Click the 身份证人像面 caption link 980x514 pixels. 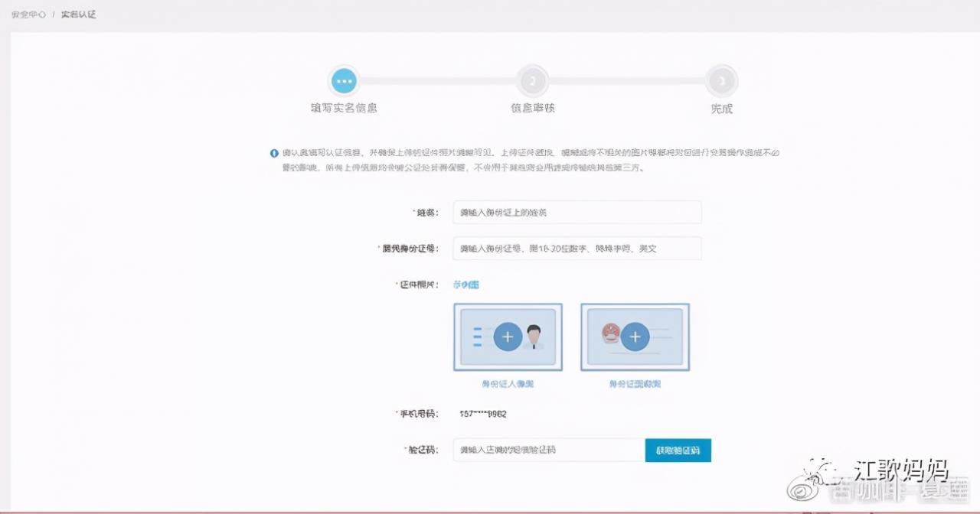point(508,382)
